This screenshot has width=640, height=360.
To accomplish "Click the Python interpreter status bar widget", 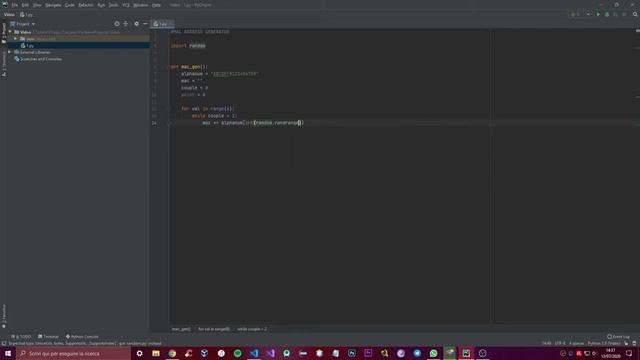I will click(x=604, y=344).
